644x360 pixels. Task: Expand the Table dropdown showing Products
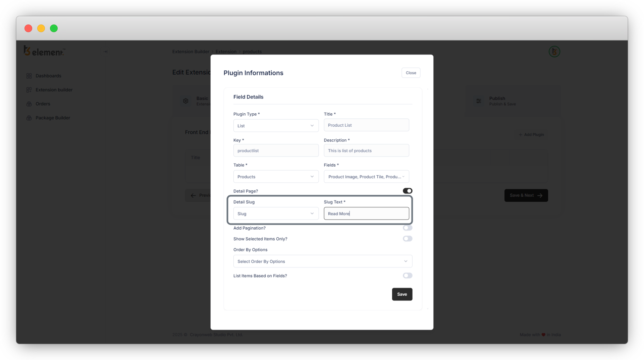[276, 177]
